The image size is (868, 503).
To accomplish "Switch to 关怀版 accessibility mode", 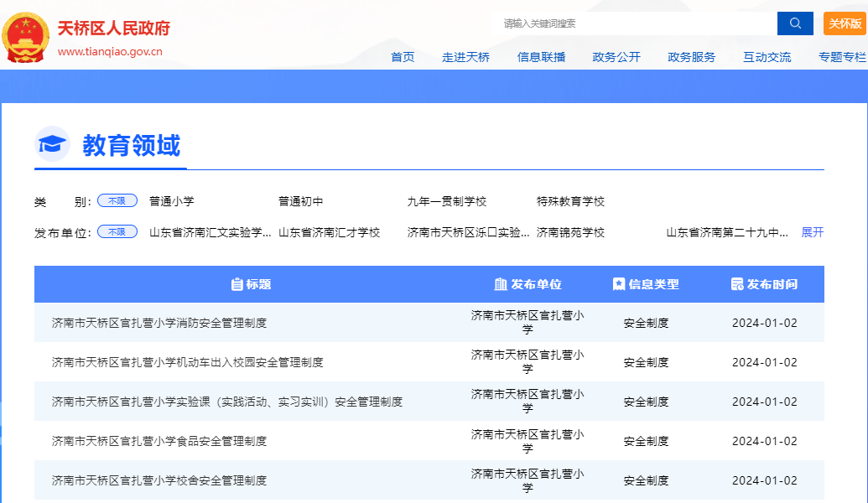I will point(845,23).
